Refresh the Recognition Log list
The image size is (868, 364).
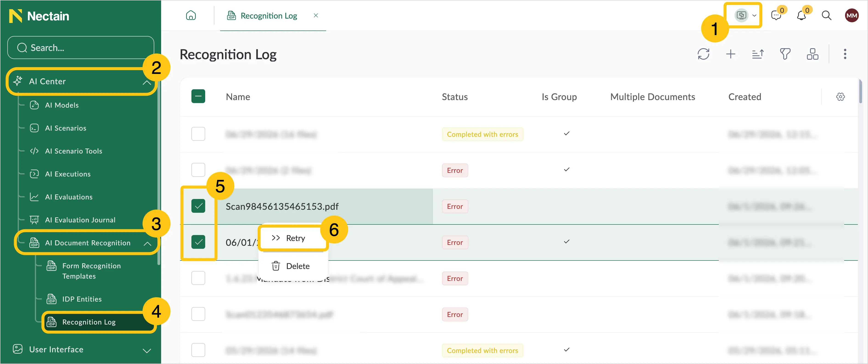703,54
